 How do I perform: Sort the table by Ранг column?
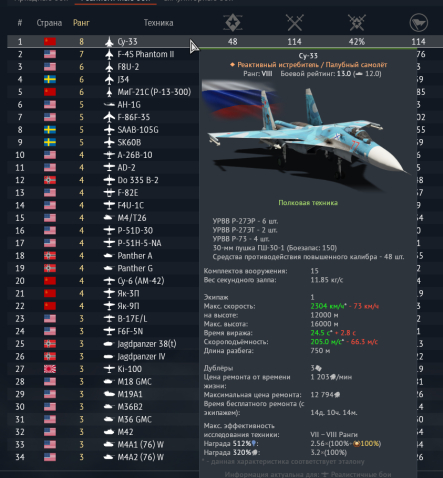tap(81, 23)
